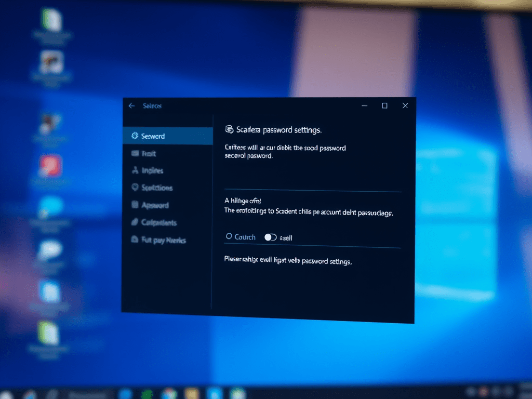Click the person icon beside Inglires
The height and width of the screenshot is (399, 532).
coord(135,170)
